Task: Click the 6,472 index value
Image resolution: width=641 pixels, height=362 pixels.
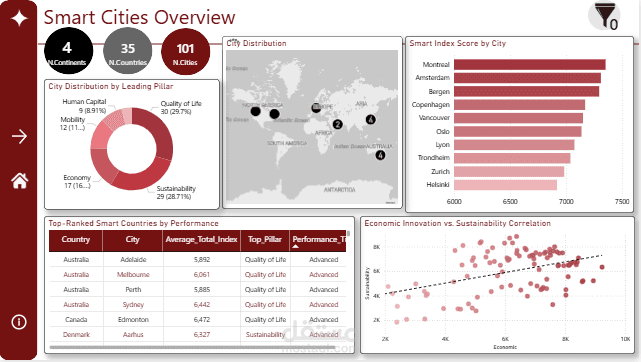Action: pos(202,320)
